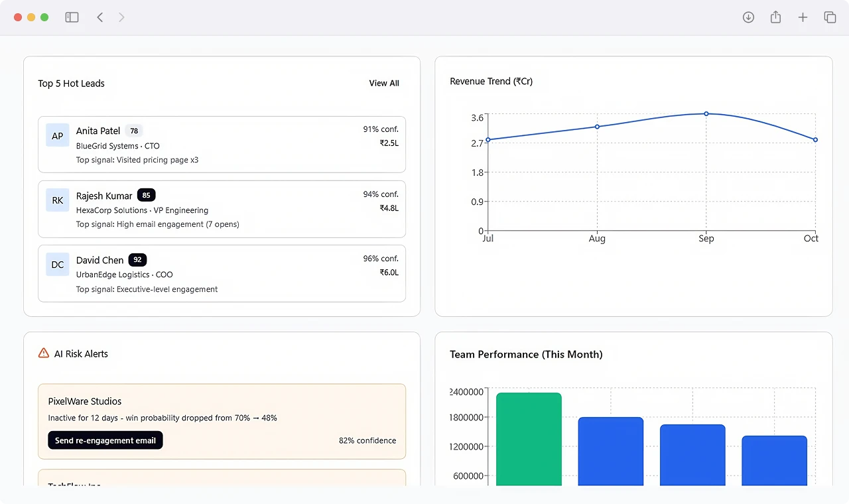
Task: Click the RK avatar for Rajesh Kumar
Action: coord(58,200)
